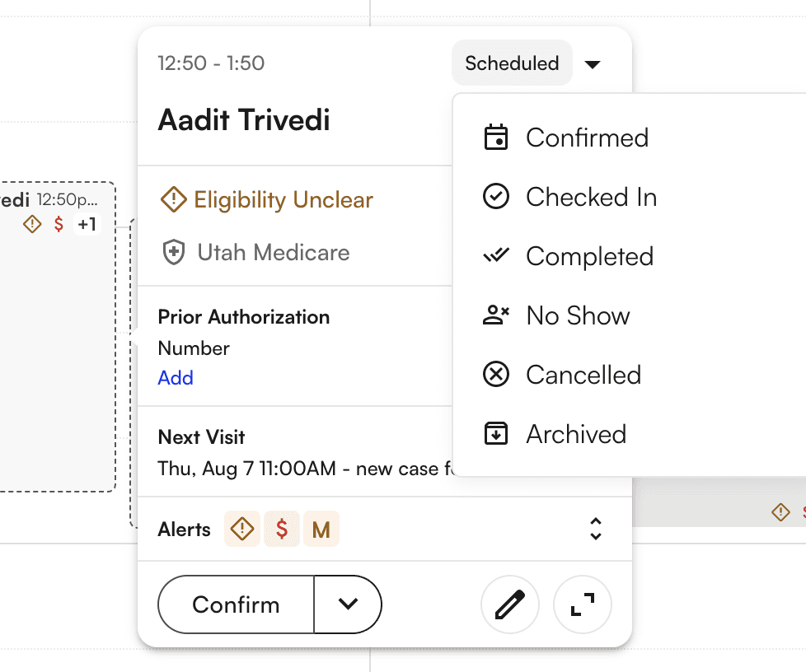The width and height of the screenshot is (806, 672).
Task: Open the edit pencil icon
Action: (510, 604)
